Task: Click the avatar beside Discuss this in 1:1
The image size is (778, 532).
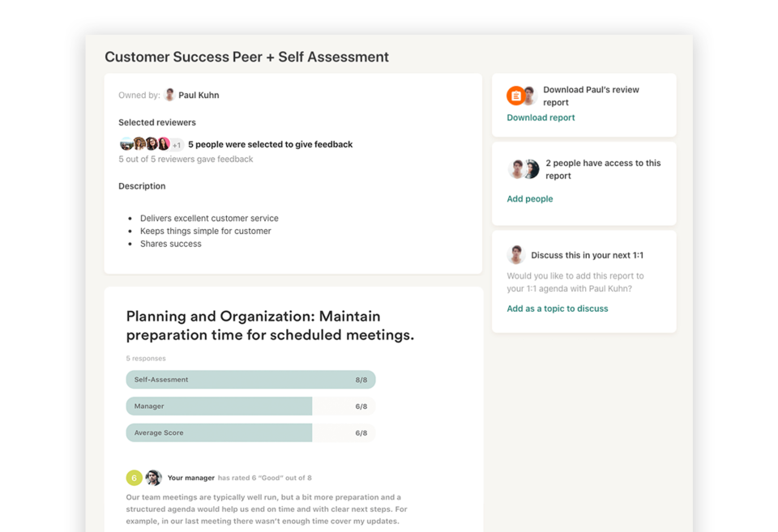Action: pyautogui.click(x=515, y=255)
